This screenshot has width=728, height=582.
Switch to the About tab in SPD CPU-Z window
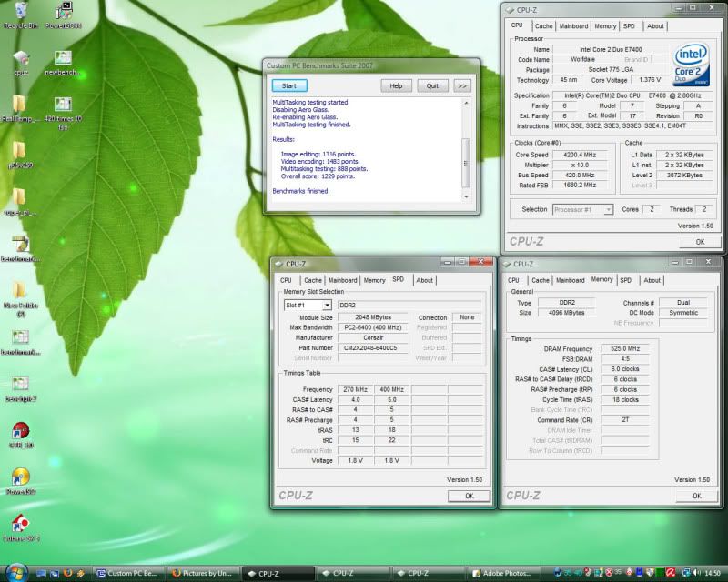click(x=424, y=280)
